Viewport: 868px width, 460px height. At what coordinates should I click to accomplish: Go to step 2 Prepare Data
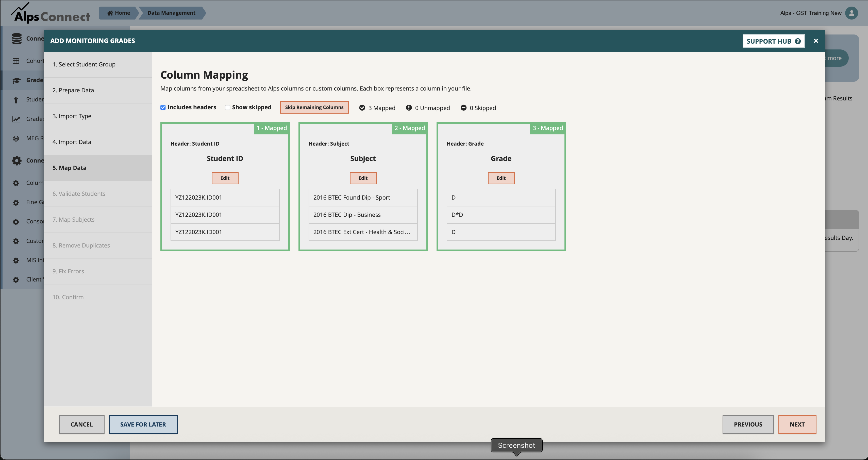(x=98, y=90)
